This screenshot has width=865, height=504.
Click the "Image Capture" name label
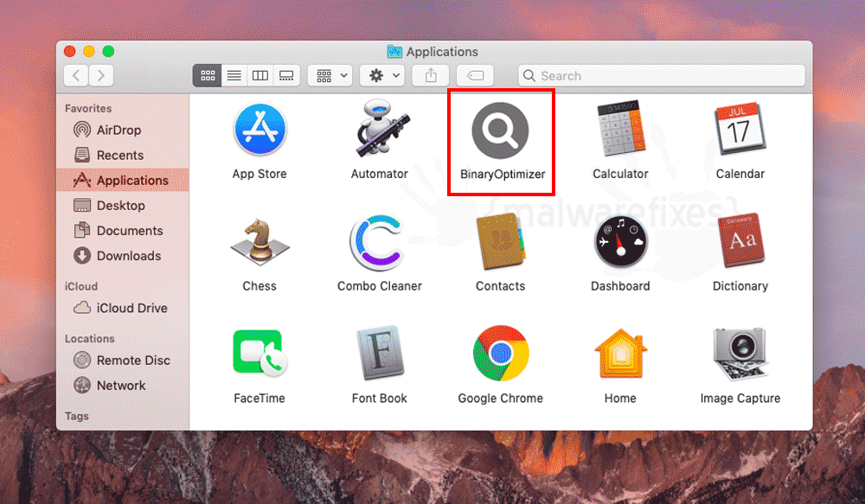[740, 399]
